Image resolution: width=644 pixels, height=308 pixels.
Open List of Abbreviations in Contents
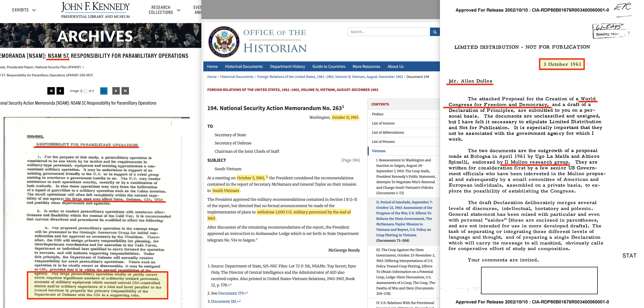403,133
